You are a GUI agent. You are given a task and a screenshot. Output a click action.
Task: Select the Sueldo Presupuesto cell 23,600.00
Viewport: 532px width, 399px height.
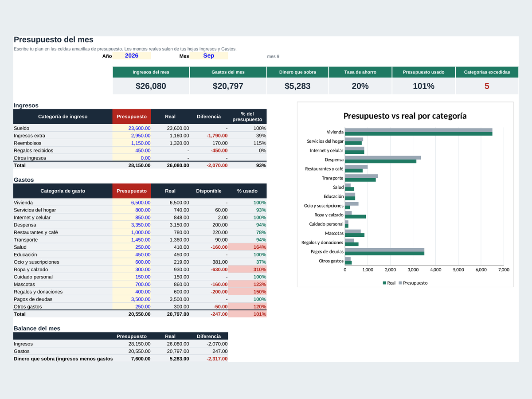pos(132,128)
